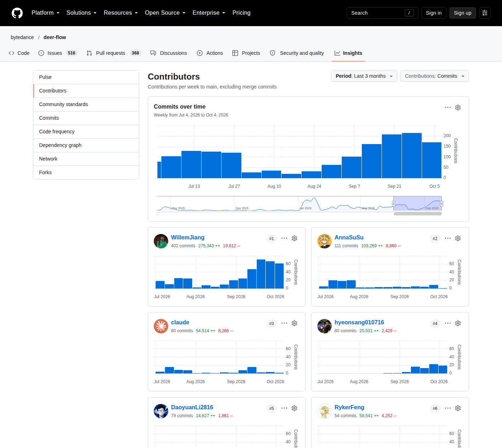
Task: Expand the Open Source menu
Action: (x=165, y=13)
